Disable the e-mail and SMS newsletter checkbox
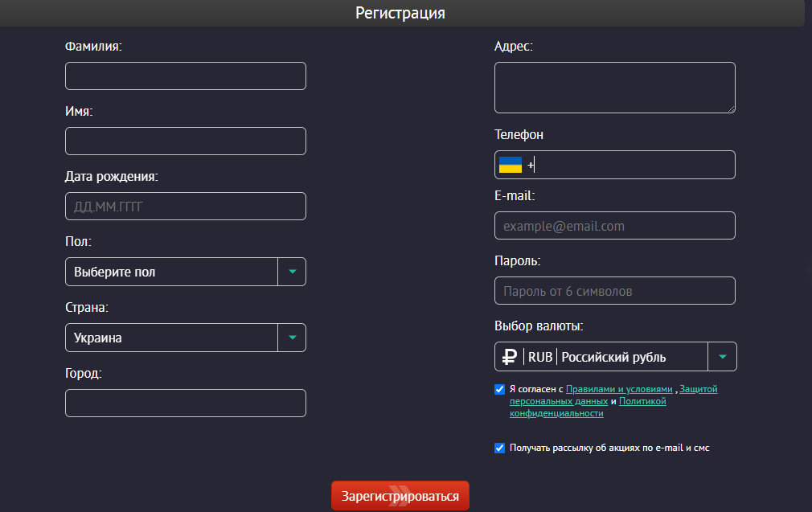The width and height of the screenshot is (812, 512). [500, 448]
